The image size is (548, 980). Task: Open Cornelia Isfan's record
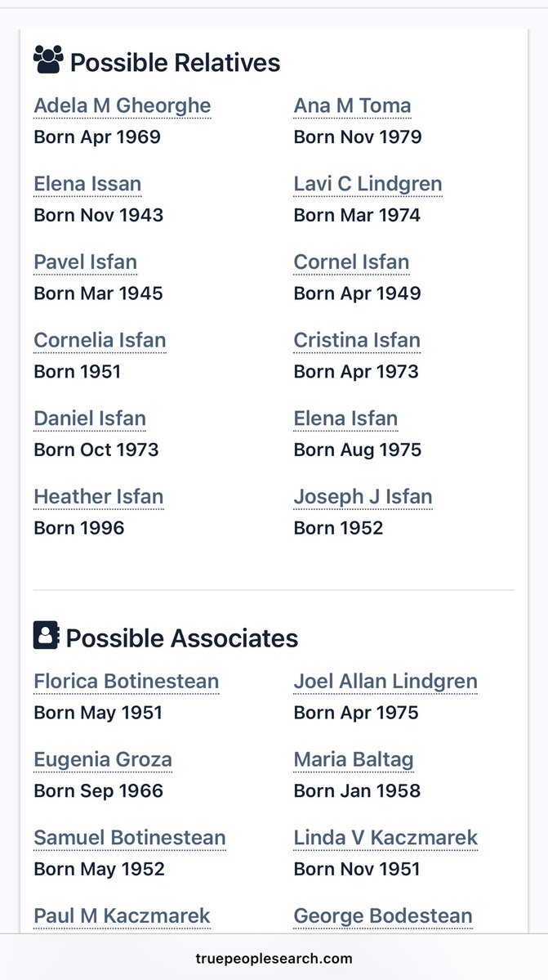100,340
